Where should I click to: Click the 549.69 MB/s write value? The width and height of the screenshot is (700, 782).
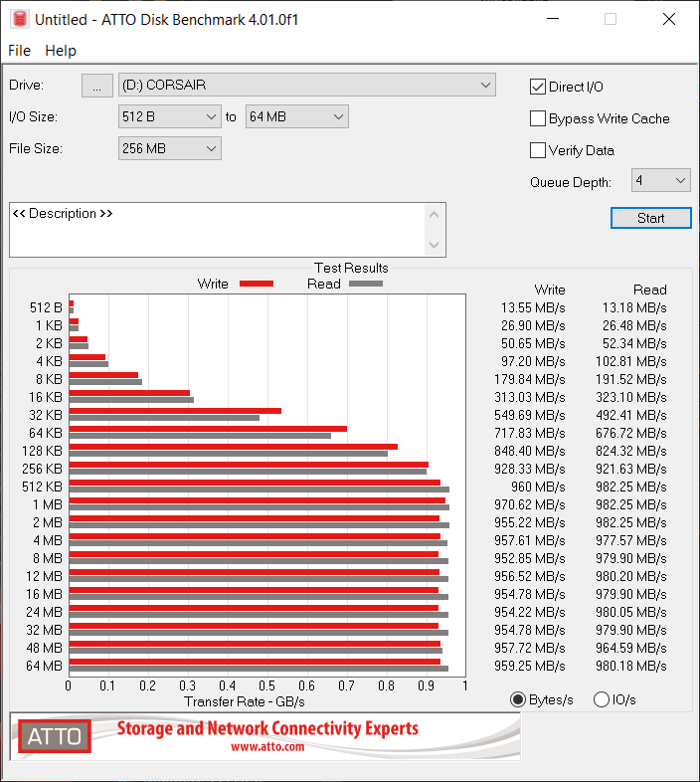[530, 415]
